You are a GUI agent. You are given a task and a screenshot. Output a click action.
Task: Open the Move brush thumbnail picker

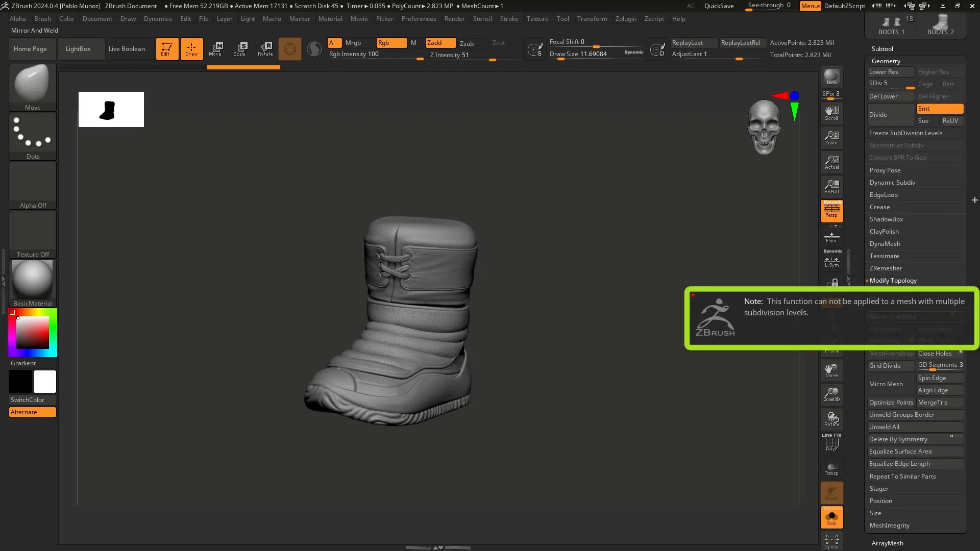(33, 87)
